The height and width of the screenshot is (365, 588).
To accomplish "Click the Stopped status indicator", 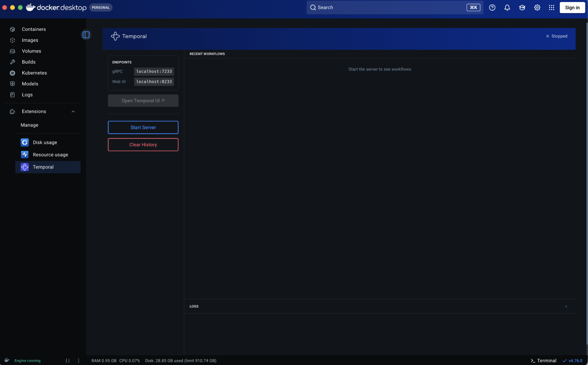I will click(557, 36).
